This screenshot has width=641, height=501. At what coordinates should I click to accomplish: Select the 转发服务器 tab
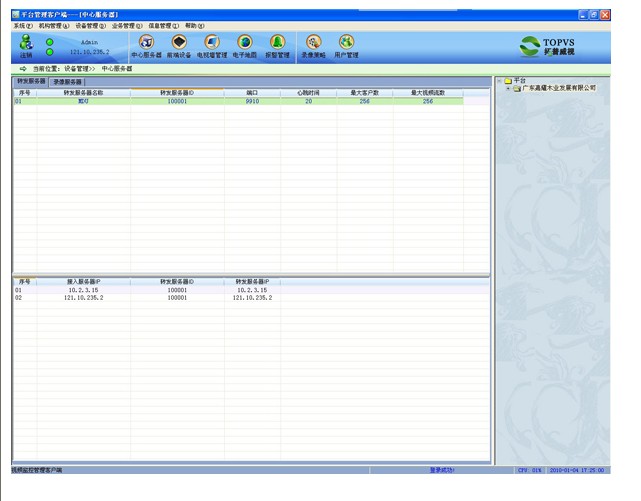[30, 81]
